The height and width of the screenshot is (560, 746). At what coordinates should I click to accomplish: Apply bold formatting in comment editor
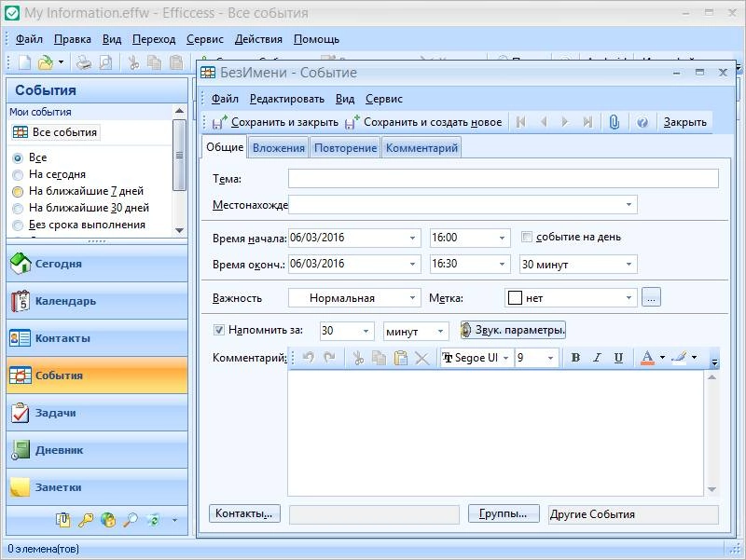[575, 358]
